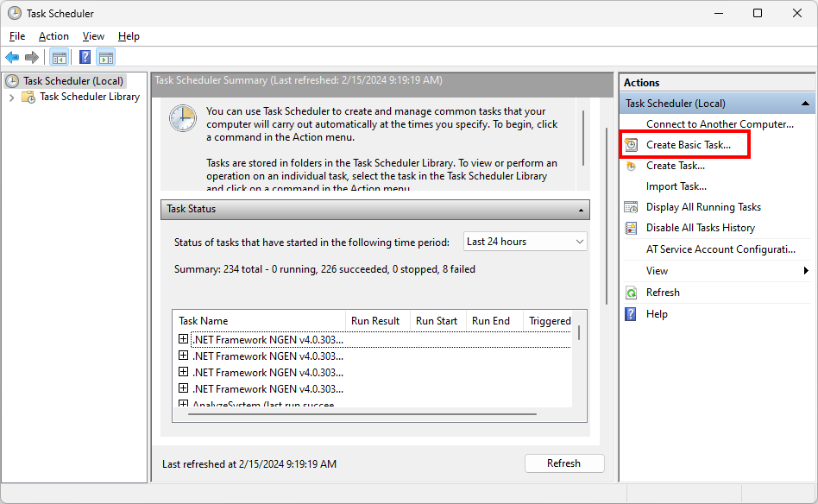Click the Run Start column header
The width and height of the screenshot is (818, 504).
(x=438, y=321)
